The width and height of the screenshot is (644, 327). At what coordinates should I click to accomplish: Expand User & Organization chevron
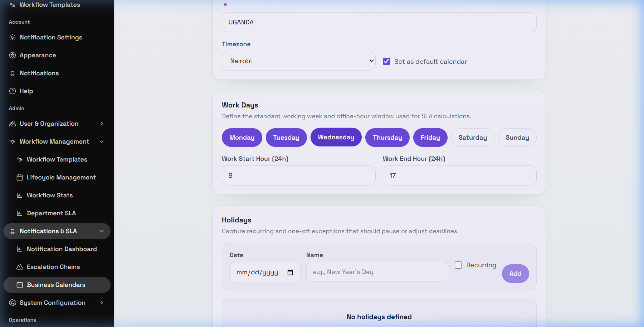coord(102,124)
